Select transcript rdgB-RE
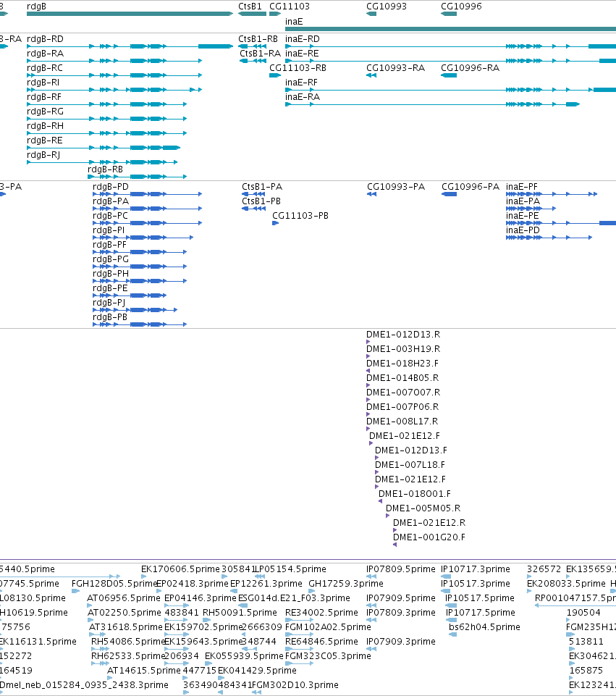616x696 pixels. tap(45, 141)
